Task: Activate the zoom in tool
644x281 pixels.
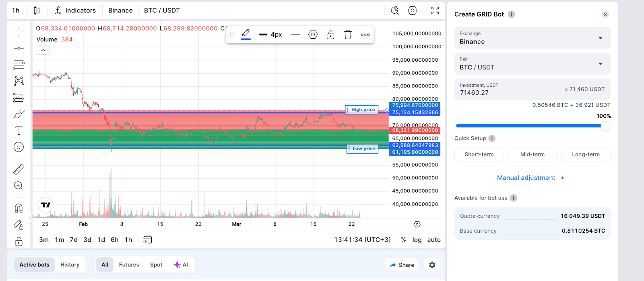Action: (19, 186)
